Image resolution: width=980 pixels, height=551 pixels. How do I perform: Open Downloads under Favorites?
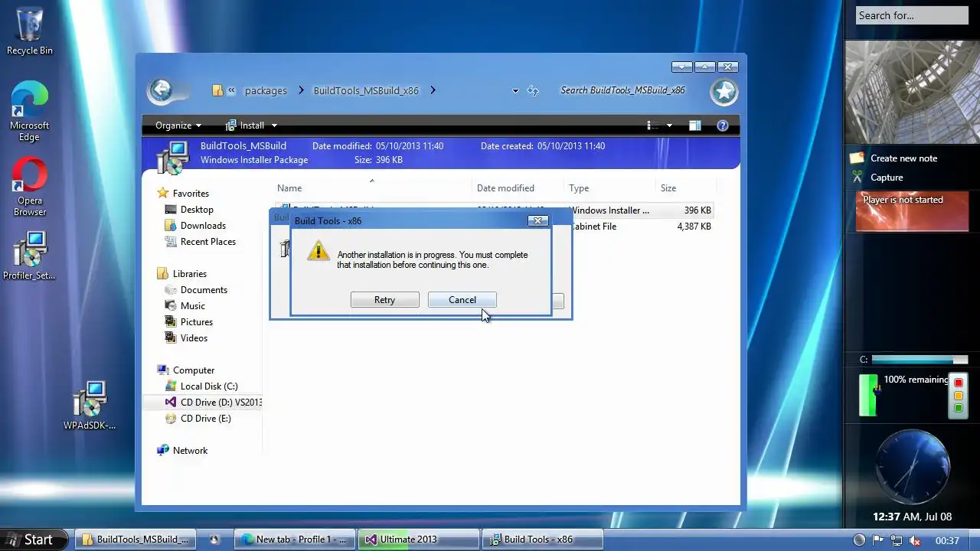(203, 226)
